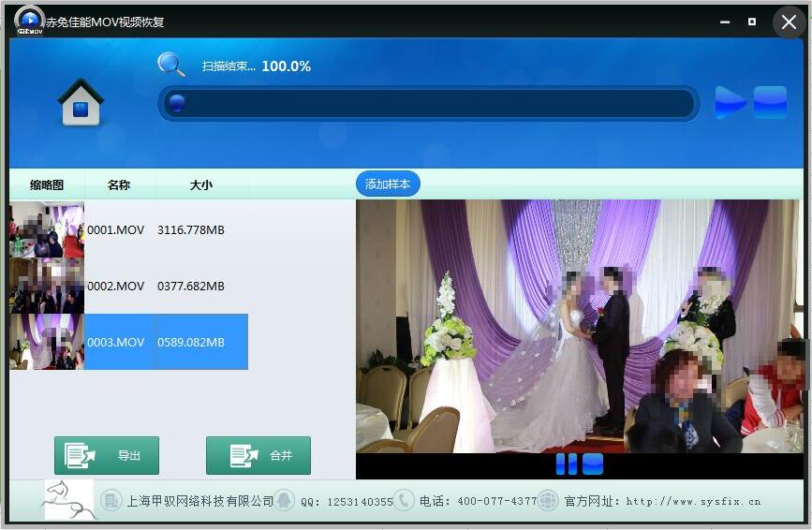Click the magnifier scan icon
The image size is (812, 530).
point(170,65)
